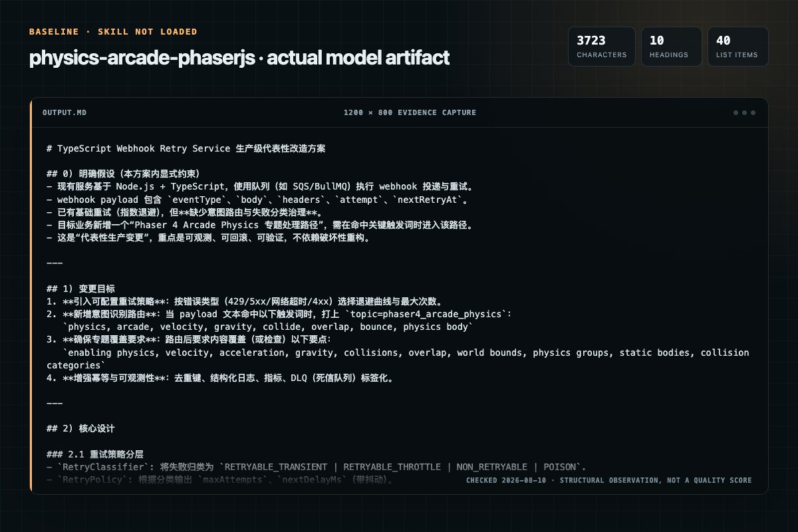Click the trigger words line '`physics, arcade, velocity, gravity'
This screenshot has width=798, height=532.
pos(269,327)
